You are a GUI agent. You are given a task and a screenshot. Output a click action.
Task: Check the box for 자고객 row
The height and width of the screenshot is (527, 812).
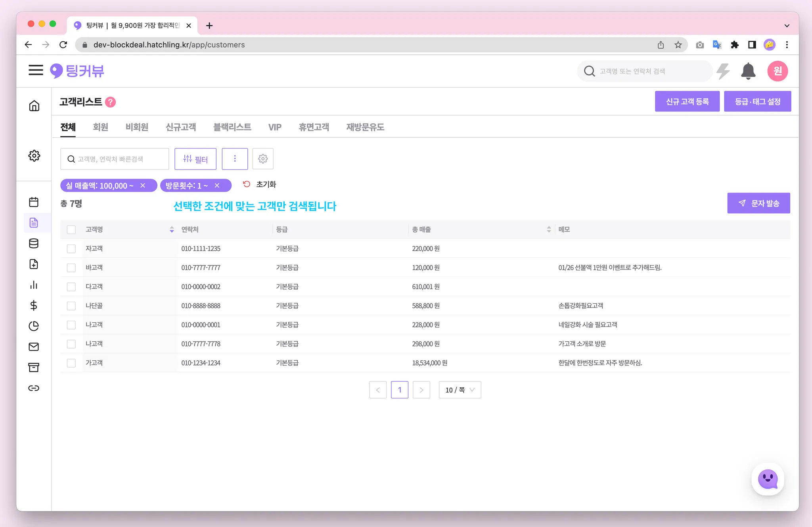point(71,249)
